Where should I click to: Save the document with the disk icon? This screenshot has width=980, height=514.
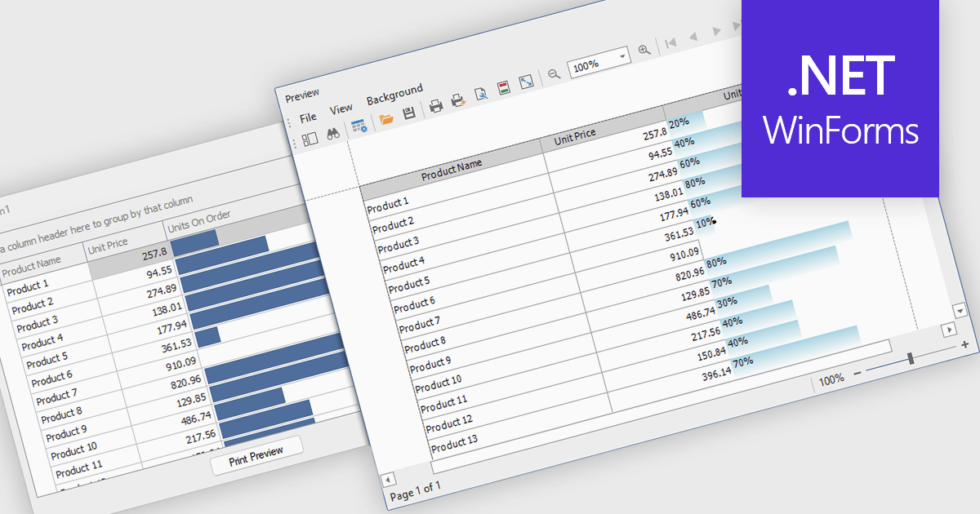[x=408, y=112]
